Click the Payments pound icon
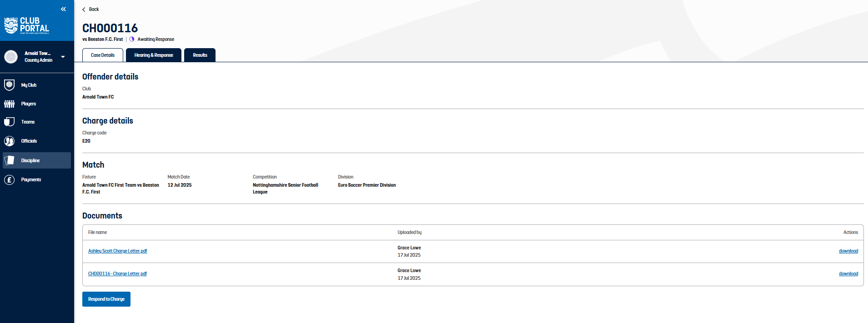Viewport: 868px width, 323px height. (9, 180)
